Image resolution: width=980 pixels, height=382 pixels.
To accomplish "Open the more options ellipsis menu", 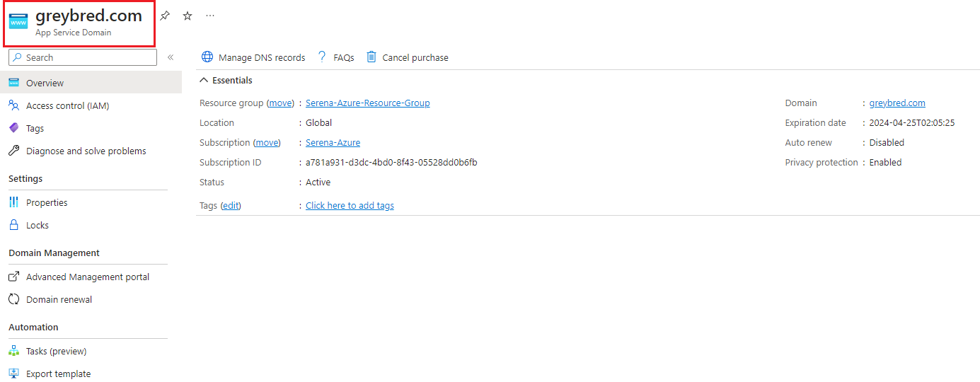I will [210, 16].
